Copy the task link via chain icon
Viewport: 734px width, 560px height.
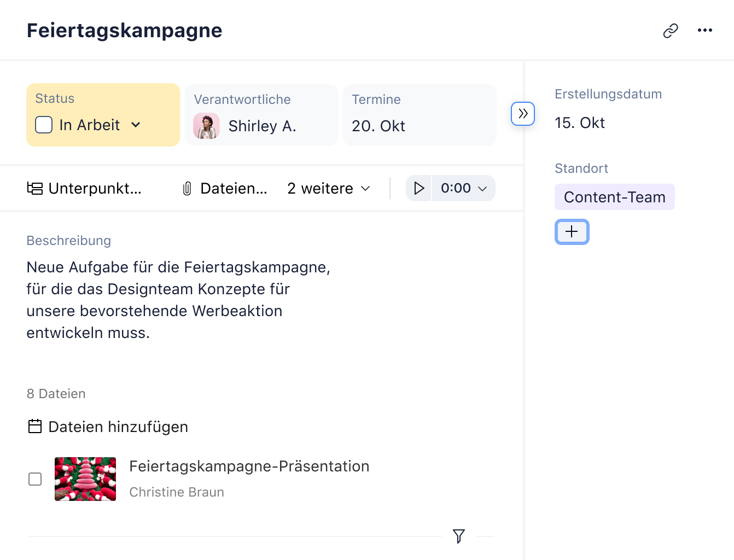(671, 31)
